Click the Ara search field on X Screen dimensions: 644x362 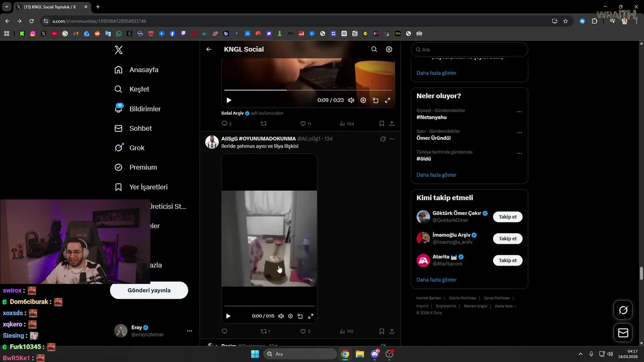click(469, 49)
